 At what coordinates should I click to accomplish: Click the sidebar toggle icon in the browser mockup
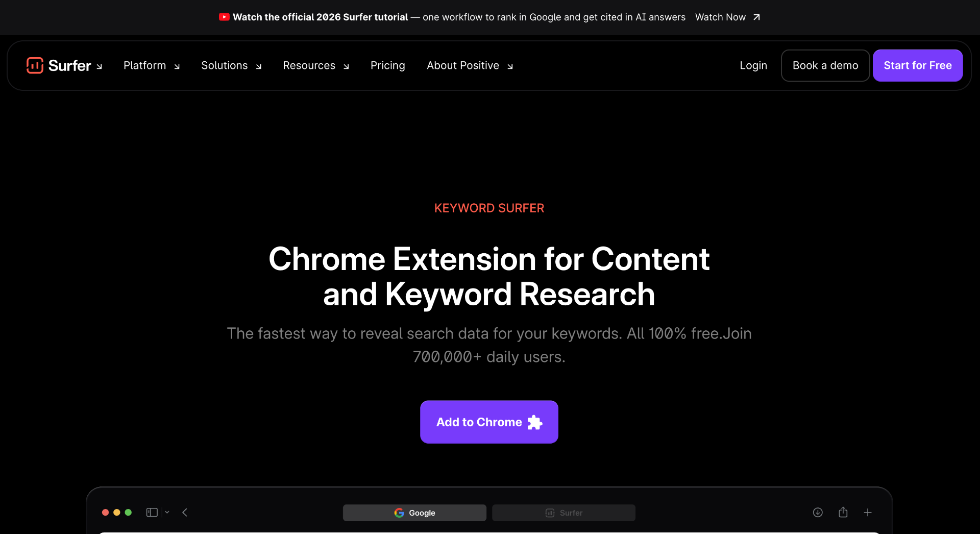[x=152, y=513]
